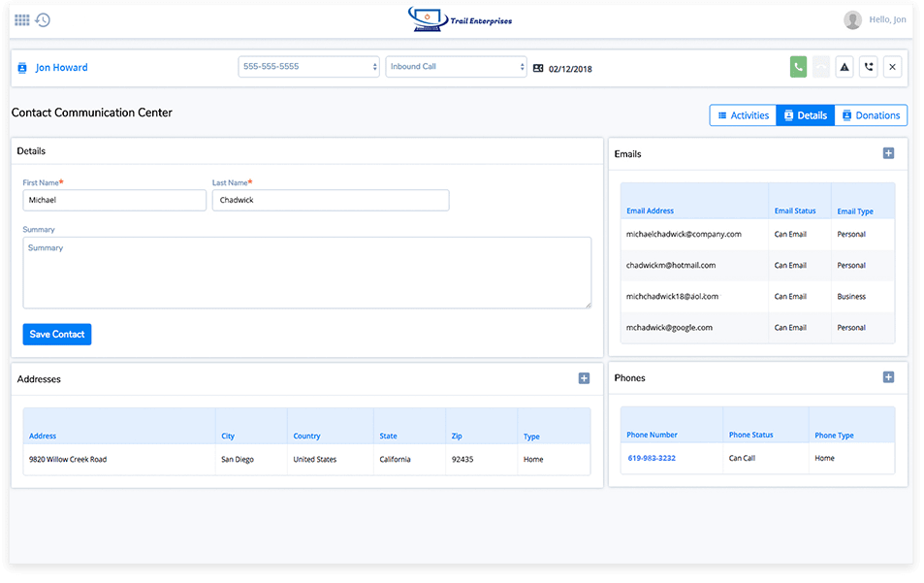Click the Save Contact button
The image size is (924, 583).
(56, 334)
